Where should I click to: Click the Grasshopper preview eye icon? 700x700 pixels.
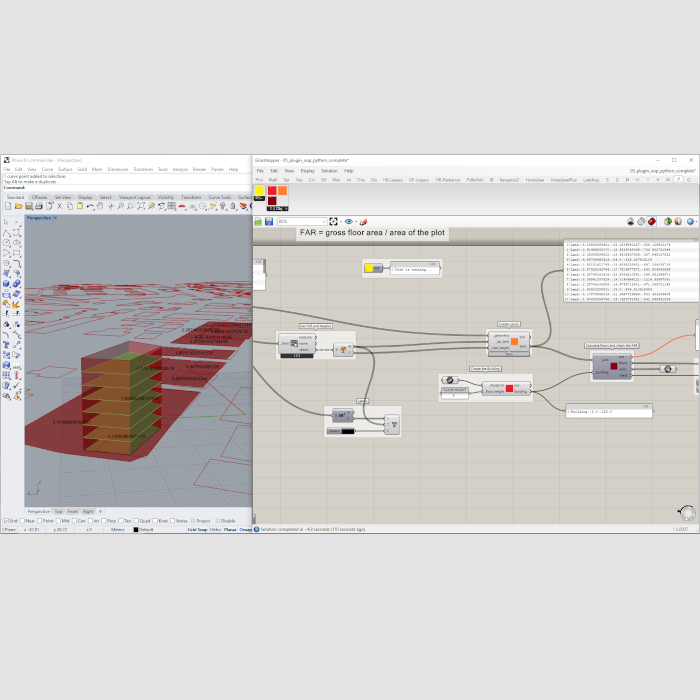[x=349, y=221]
